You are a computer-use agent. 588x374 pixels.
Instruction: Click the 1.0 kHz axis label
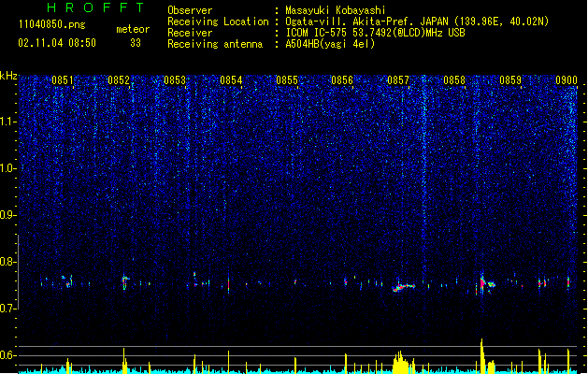pyautogui.click(x=8, y=168)
